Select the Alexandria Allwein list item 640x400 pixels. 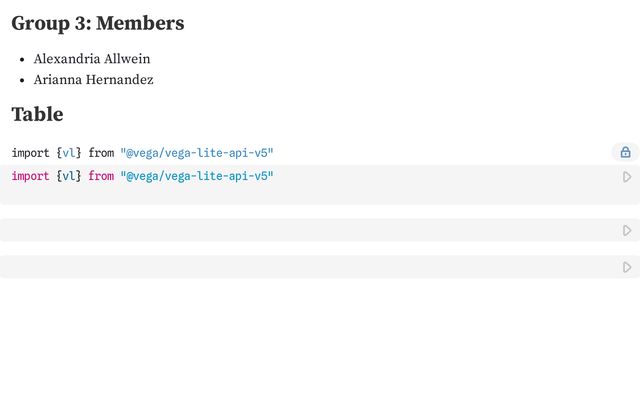coord(92,59)
